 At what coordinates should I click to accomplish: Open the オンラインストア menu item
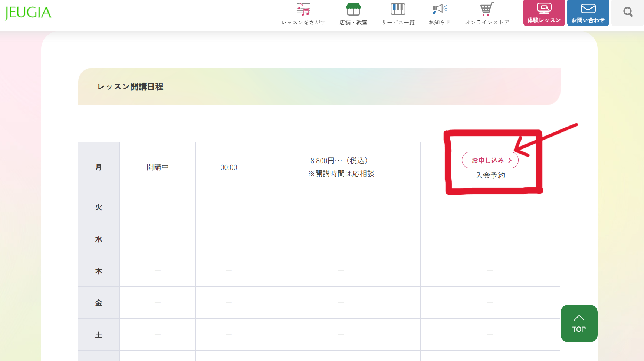click(x=487, y=14)
